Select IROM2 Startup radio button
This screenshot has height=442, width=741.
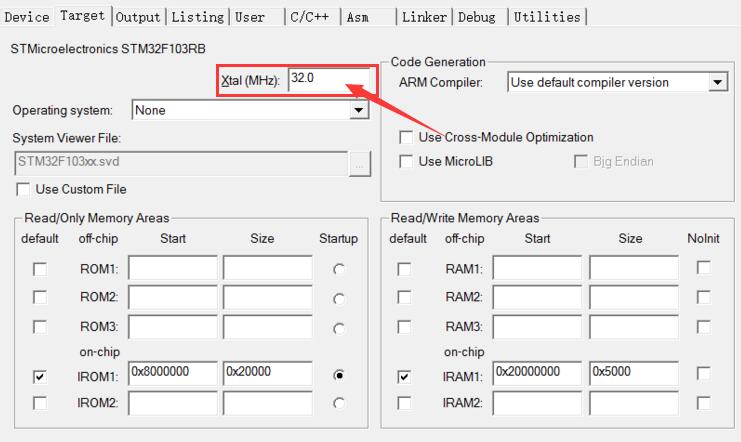tap(338, 403)
